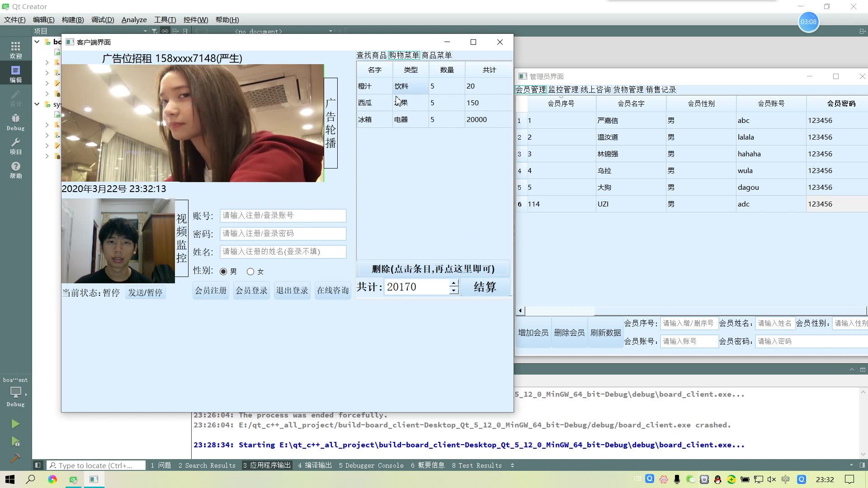868x488 pixels.
Task: Click 结算 checkout button
Action: tap(485, 287)
